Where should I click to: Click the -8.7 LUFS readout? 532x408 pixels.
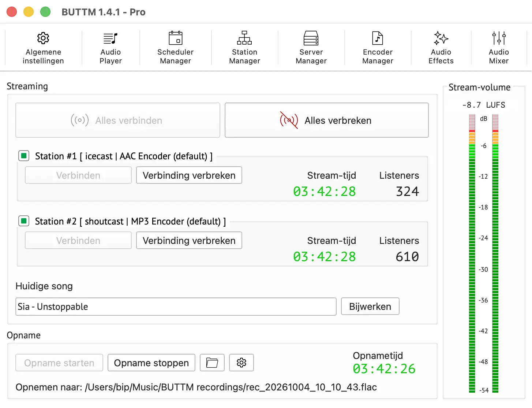484,105
